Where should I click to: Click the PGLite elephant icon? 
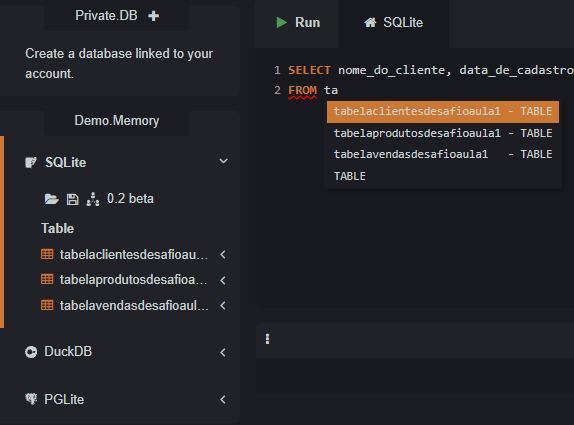[31, 399]
